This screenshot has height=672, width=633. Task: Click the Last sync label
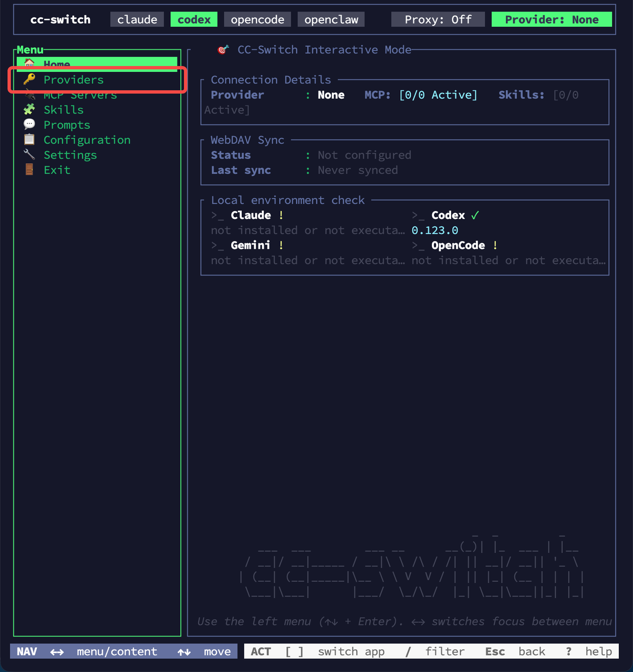[241, 170]
